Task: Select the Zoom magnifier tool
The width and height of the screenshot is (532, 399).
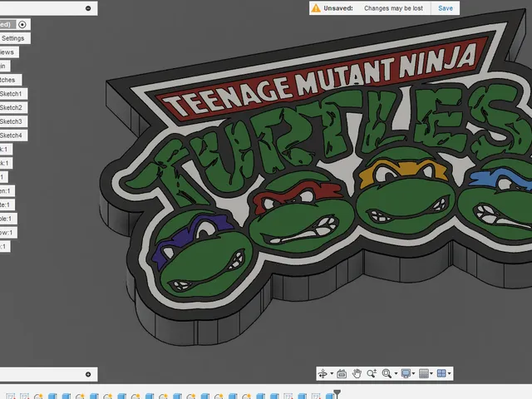Action: point(372,373)
